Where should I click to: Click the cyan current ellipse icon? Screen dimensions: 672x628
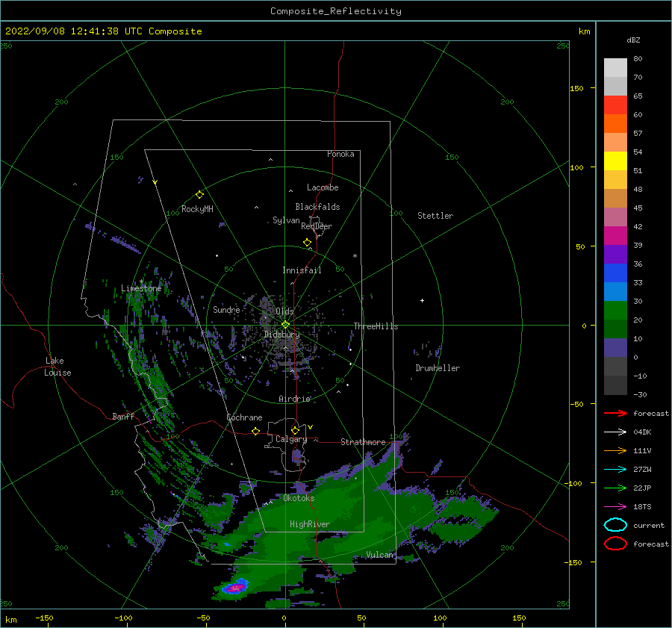click(615, 525)
